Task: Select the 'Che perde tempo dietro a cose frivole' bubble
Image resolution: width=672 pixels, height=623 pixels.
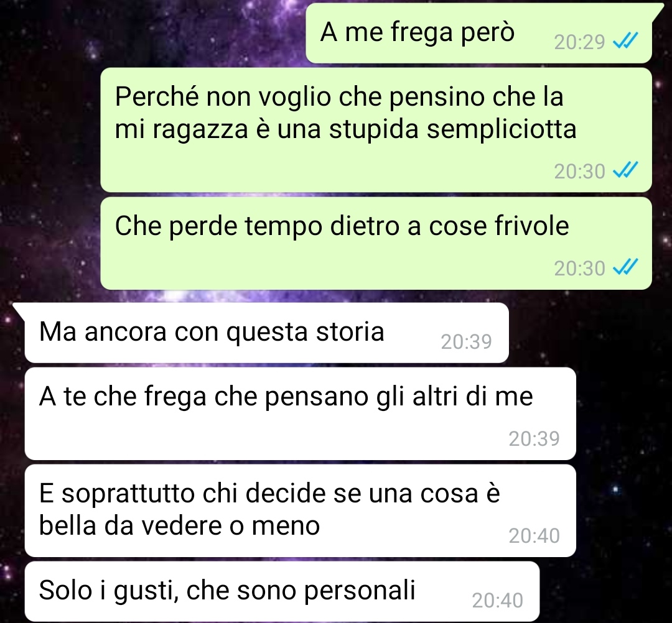Action: coord(376,243)
